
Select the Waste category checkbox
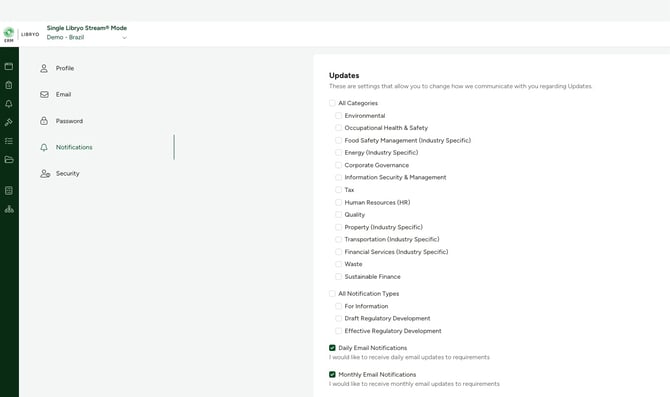338,264
